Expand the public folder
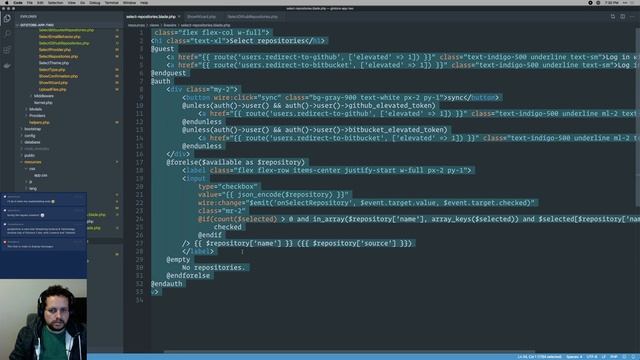640x360 pixels. (29, 156)
